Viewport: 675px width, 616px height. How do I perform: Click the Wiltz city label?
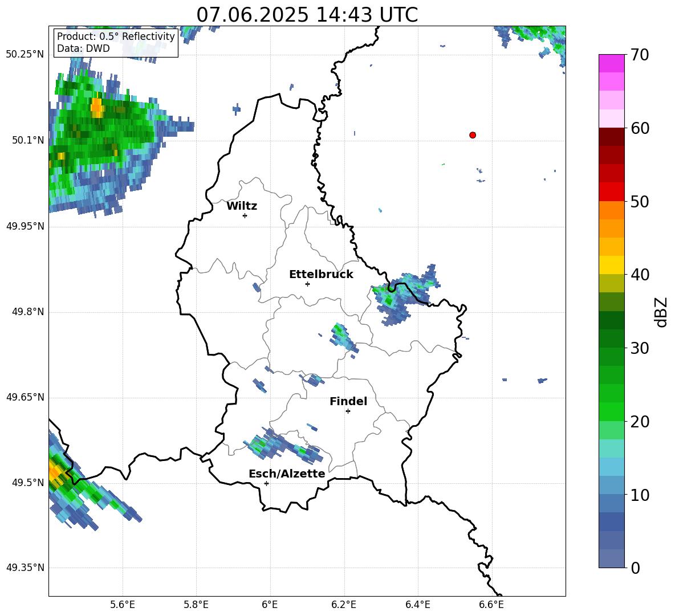(x=242, y=206)
